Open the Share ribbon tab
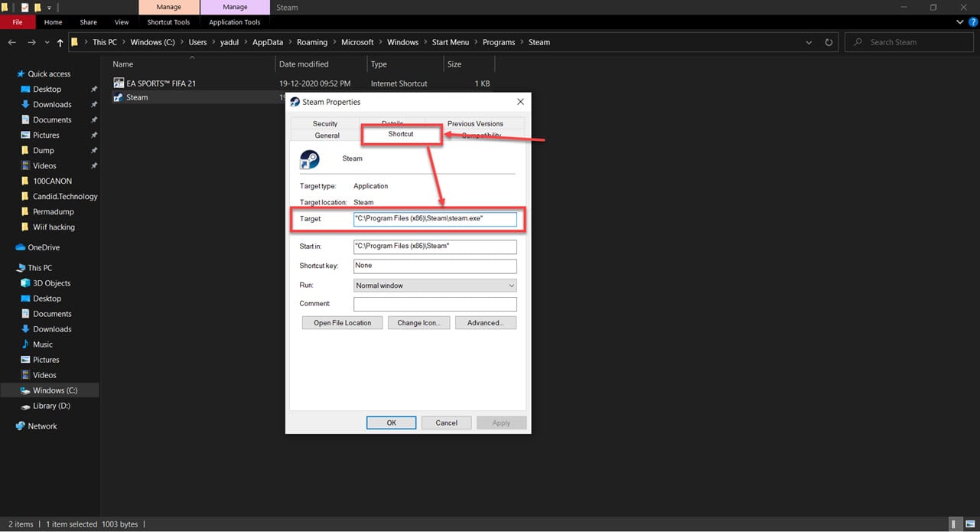The image size is (980, 532). point(88,22)
